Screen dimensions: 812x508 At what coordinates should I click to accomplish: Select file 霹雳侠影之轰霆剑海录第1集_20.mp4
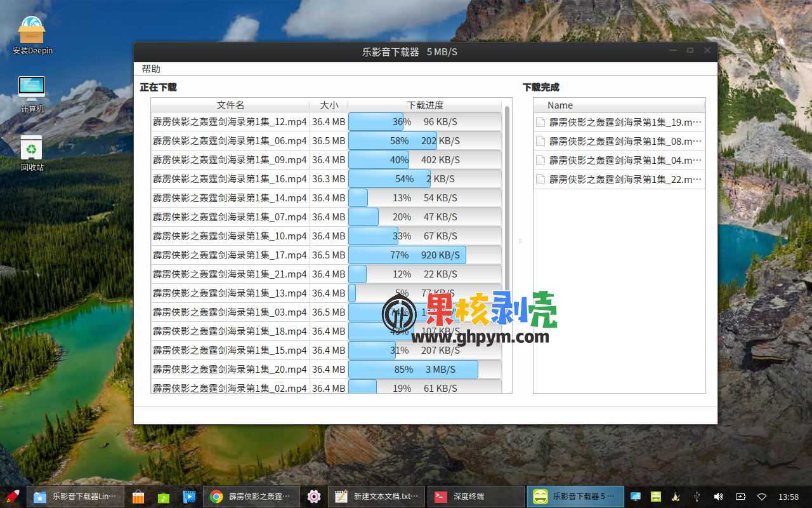tap(230, 370)
